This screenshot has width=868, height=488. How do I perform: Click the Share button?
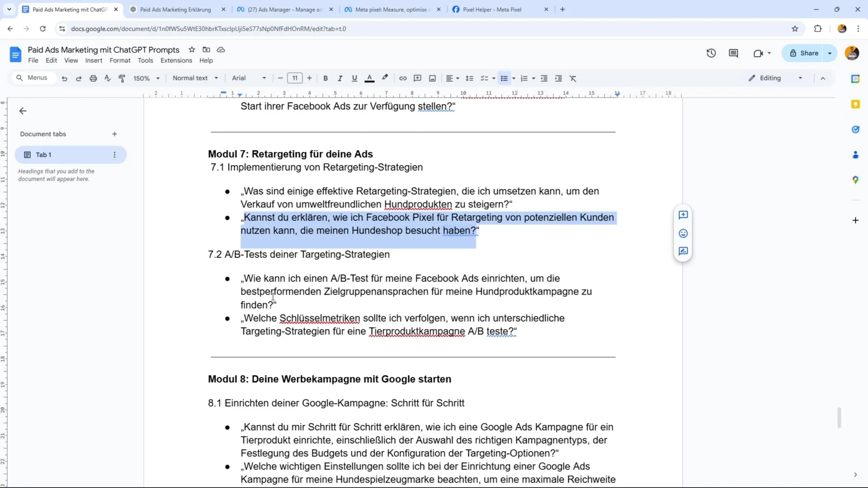[x=804, y=53]
